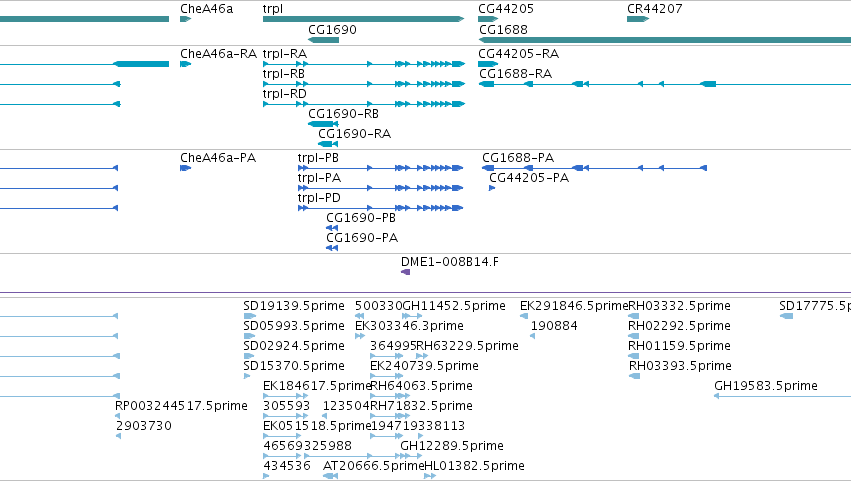The image size is (851, 481).
Task: Select the CheA46a-PA protein label
Action: coord(218,158)
